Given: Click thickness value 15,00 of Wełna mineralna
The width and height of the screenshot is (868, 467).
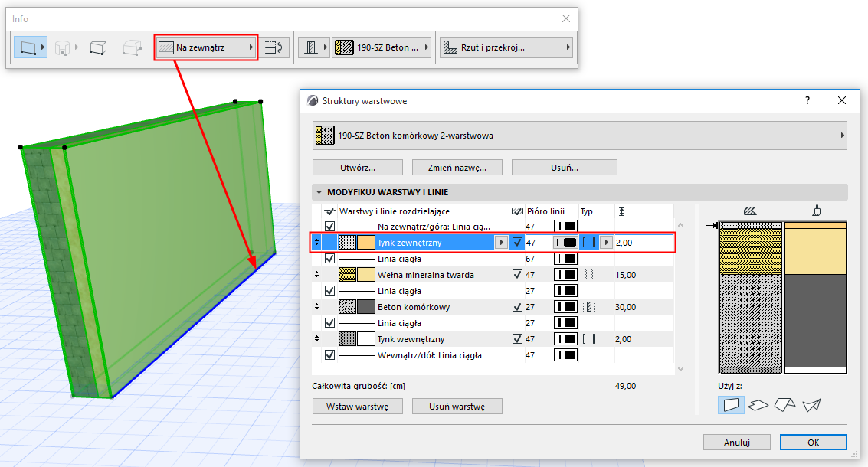Looking at the screenshot, I should [x=626, y=274].
